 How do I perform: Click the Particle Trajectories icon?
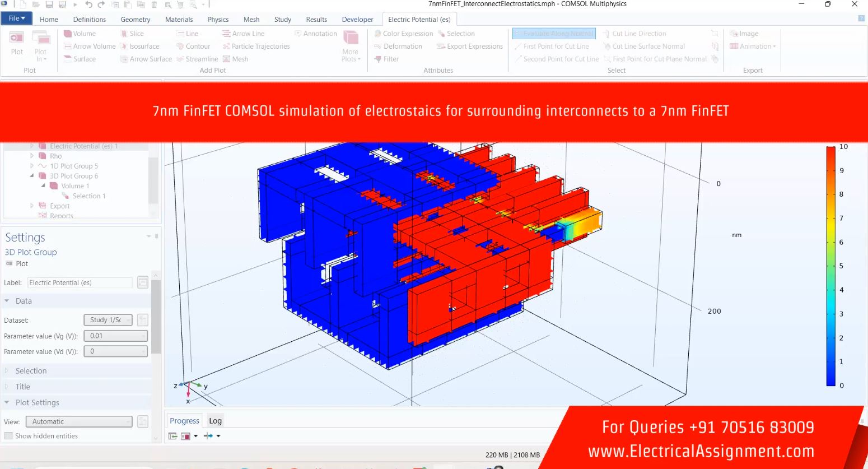click(226, 47)
